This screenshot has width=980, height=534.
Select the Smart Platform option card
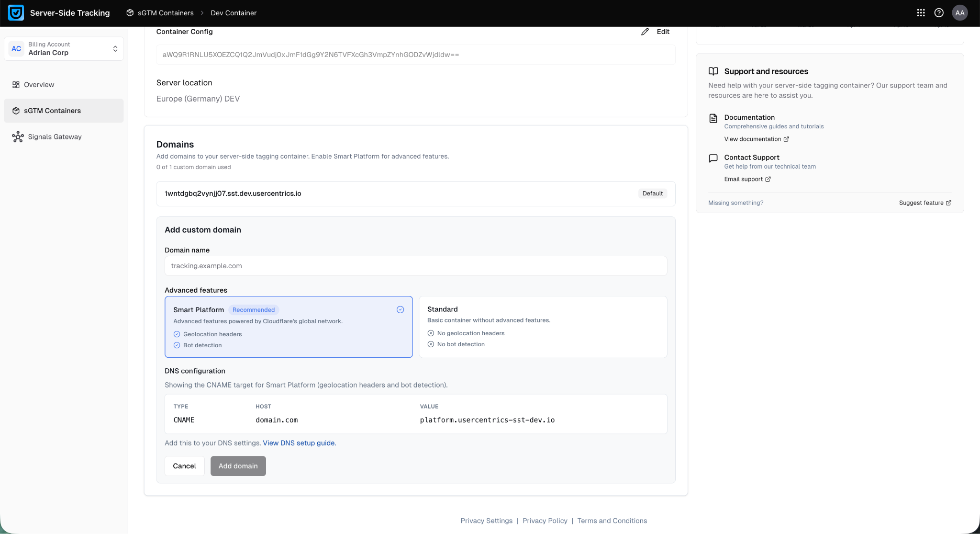(288, 327)
